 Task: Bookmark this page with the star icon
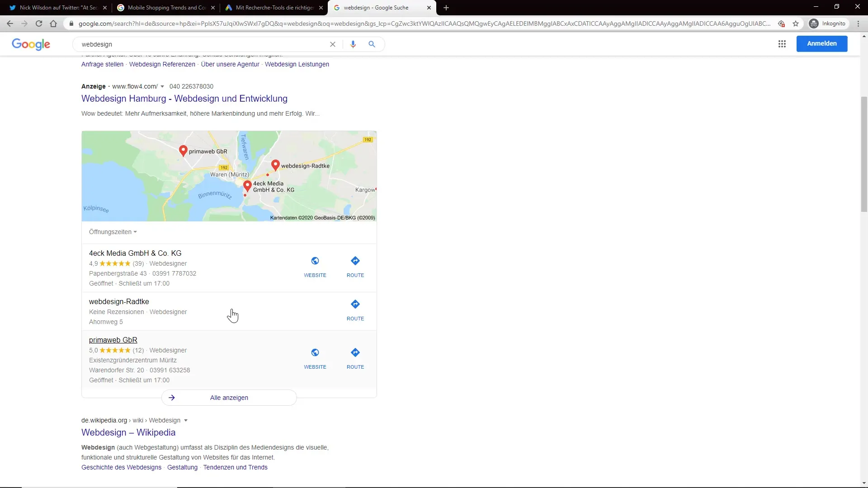pos(796,23)
